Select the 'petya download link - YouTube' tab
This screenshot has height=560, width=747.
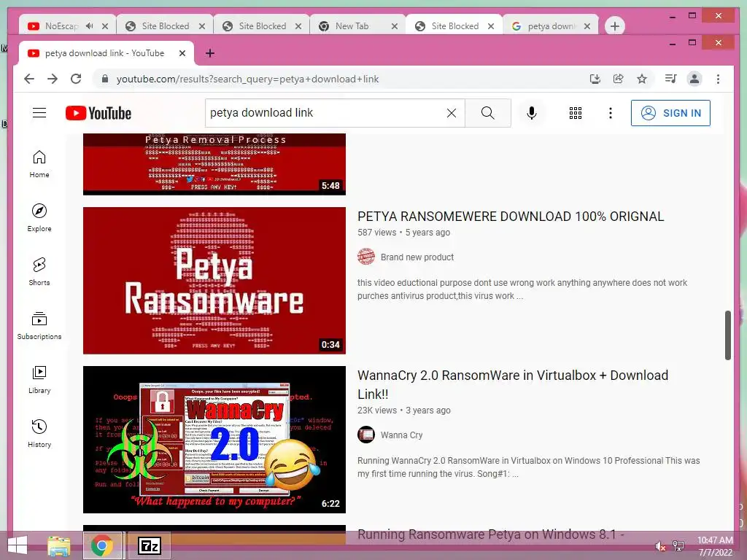[105, 53]
